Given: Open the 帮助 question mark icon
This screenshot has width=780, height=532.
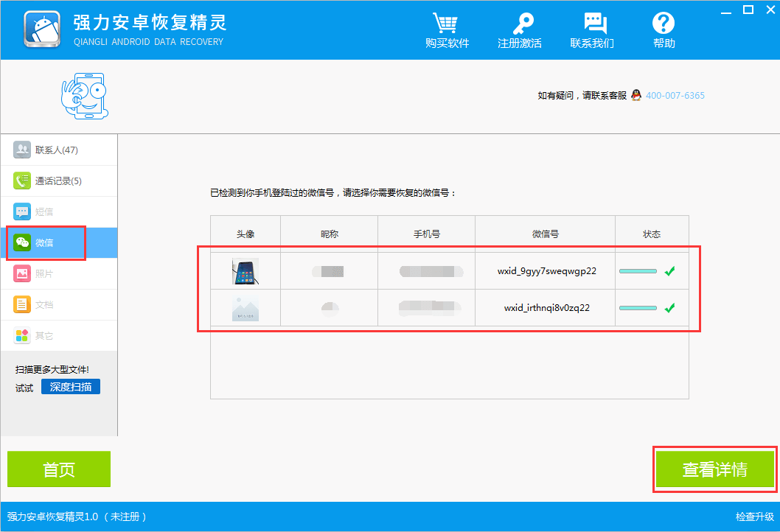Looking at the screenshot, I should 663,23.
